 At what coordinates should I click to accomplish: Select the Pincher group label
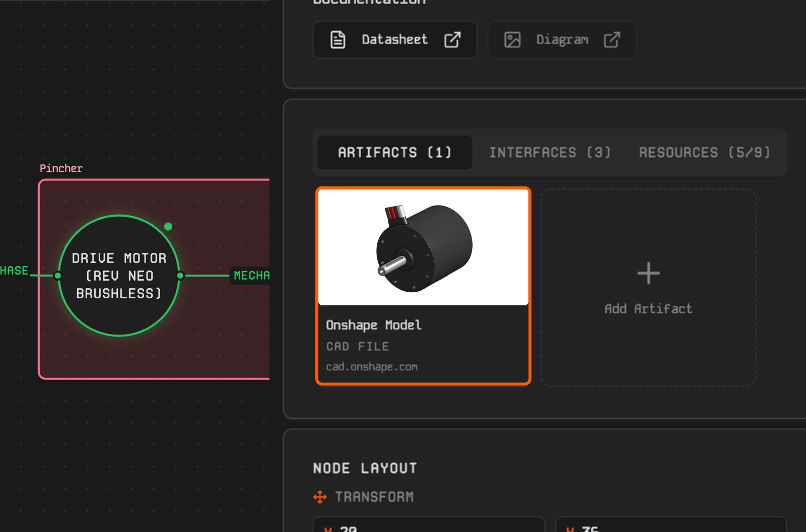[61, 168]
